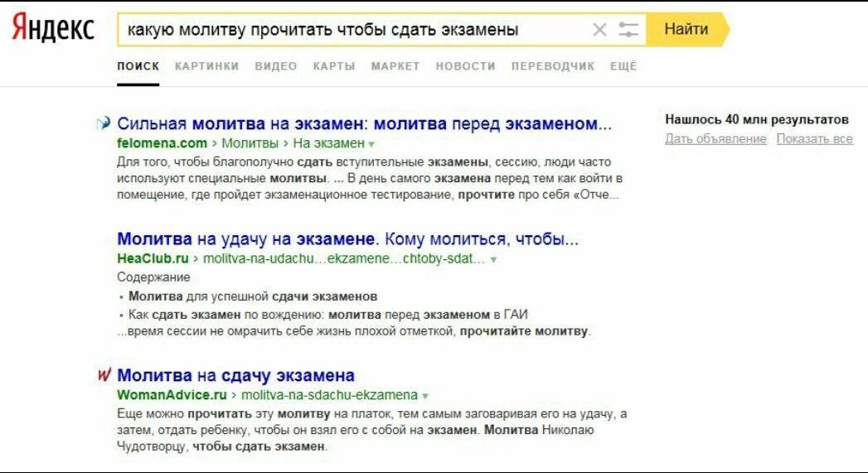Open 'Молитва для успешной сдачи экзаменов' item

click(x=253, y=297)
